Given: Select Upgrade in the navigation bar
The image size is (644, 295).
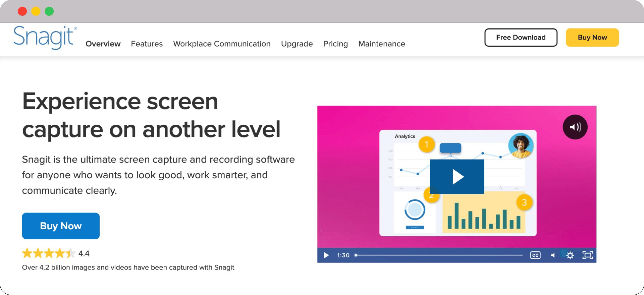Looking at the screenshot, I should (297, 44).
